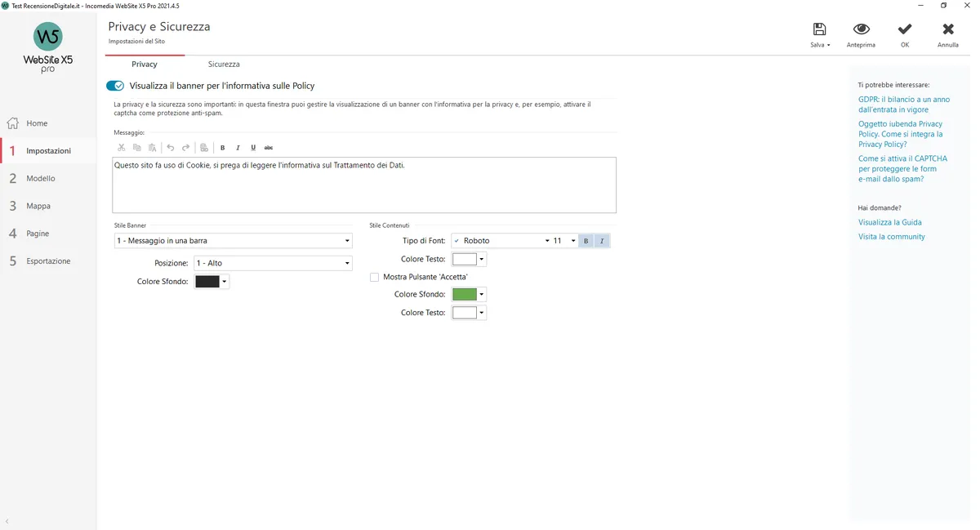Toggle off the Policy banner switch
980x530 pixels.
(x=115, y=86)
